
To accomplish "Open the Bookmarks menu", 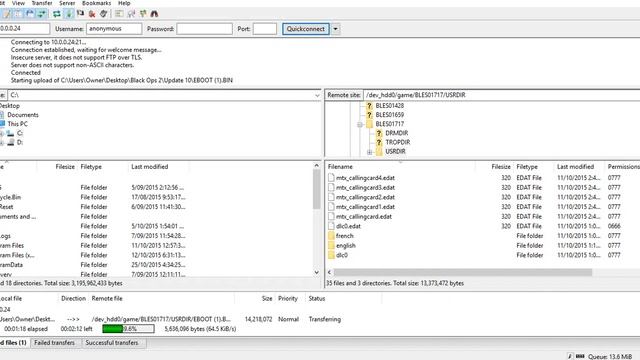I will 96,3.
